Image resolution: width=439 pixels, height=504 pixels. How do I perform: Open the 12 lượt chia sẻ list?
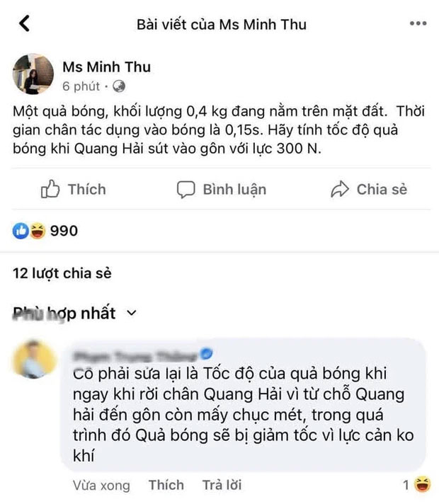(x=62, y=273)
